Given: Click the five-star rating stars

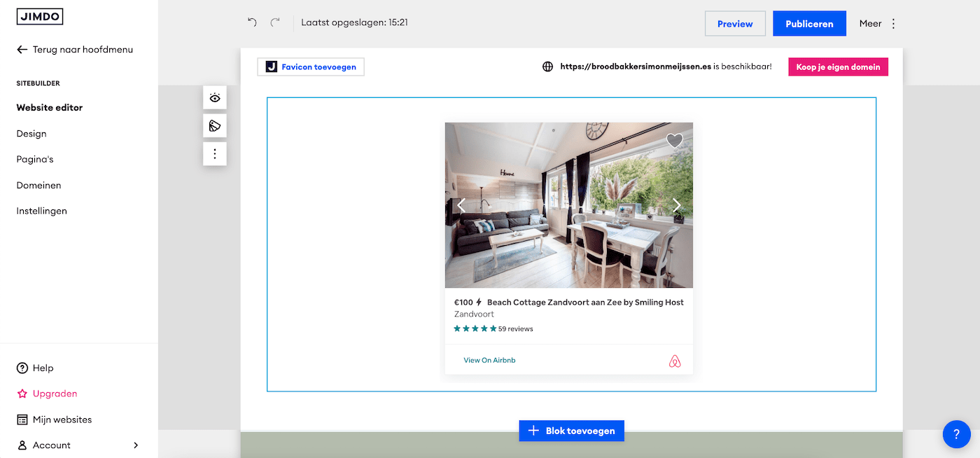Looking at the screenshot, I should 475,328.
